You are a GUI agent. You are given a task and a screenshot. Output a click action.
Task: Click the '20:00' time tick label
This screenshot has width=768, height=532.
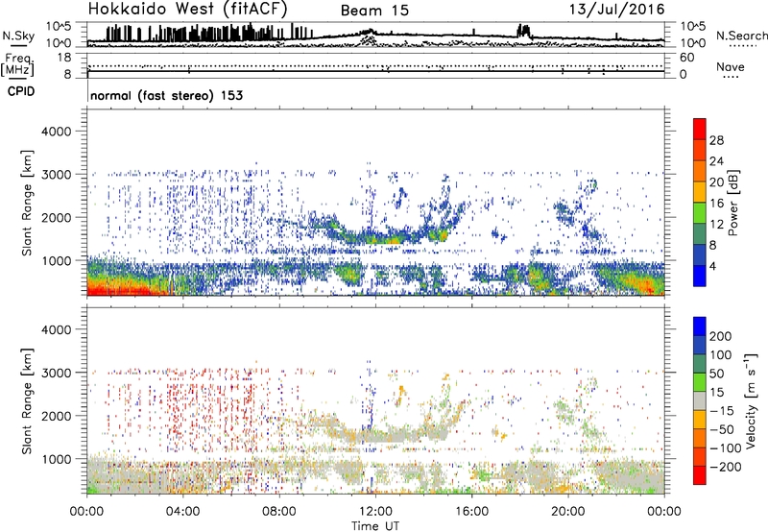point(568,512)
